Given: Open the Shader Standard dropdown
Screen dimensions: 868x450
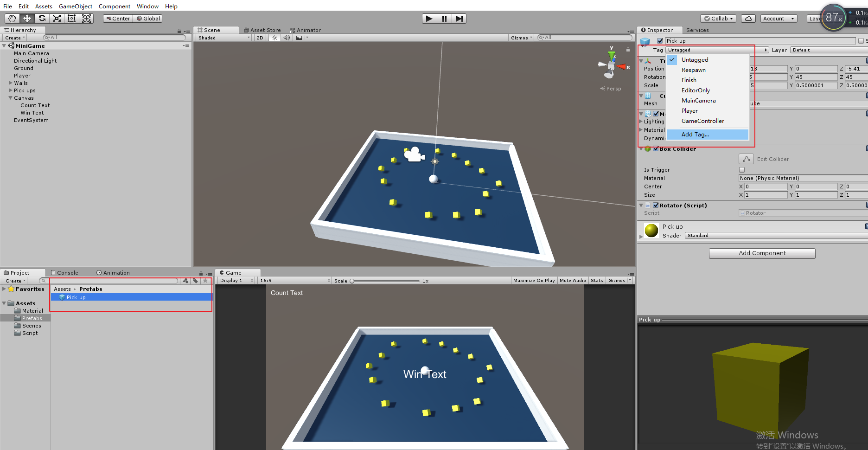Looking at the screenshot, I should click(776, 236).
